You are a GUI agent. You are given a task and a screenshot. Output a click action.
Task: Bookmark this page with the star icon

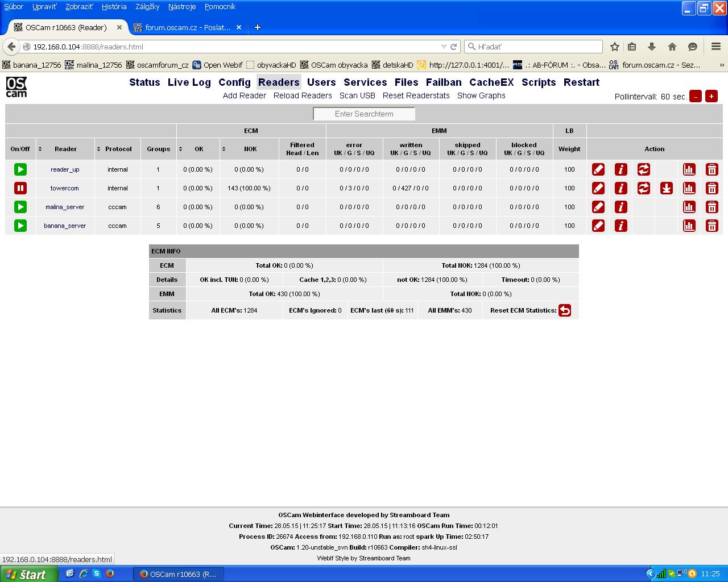pos(615,47)
